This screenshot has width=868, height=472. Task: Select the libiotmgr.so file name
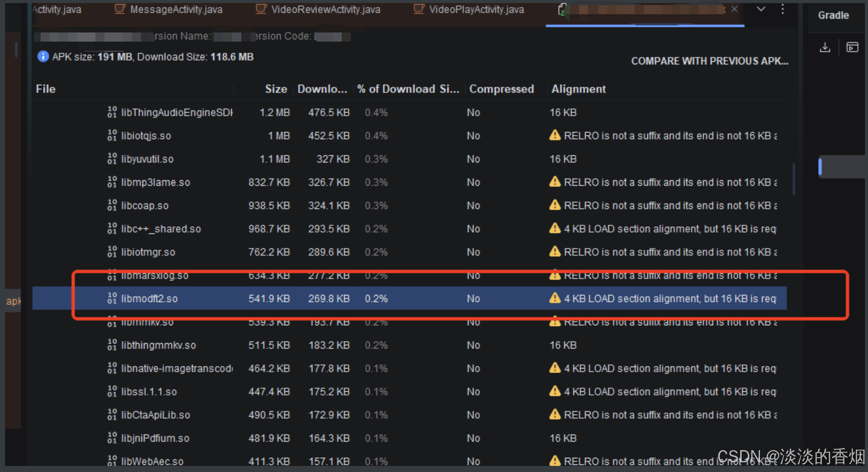point(148,253)
